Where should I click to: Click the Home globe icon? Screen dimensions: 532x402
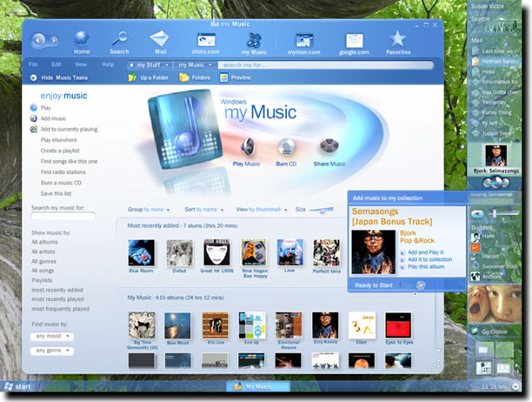82,38
